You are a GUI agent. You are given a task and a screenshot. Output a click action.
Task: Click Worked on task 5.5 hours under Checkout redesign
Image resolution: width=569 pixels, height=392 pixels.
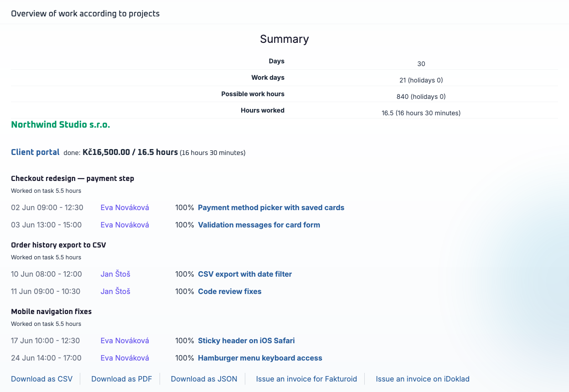46,191
